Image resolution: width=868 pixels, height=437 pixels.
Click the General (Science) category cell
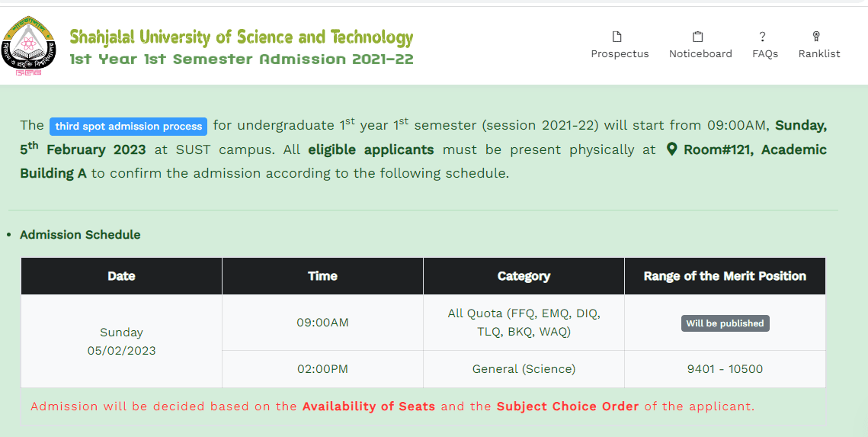point(524,369)
